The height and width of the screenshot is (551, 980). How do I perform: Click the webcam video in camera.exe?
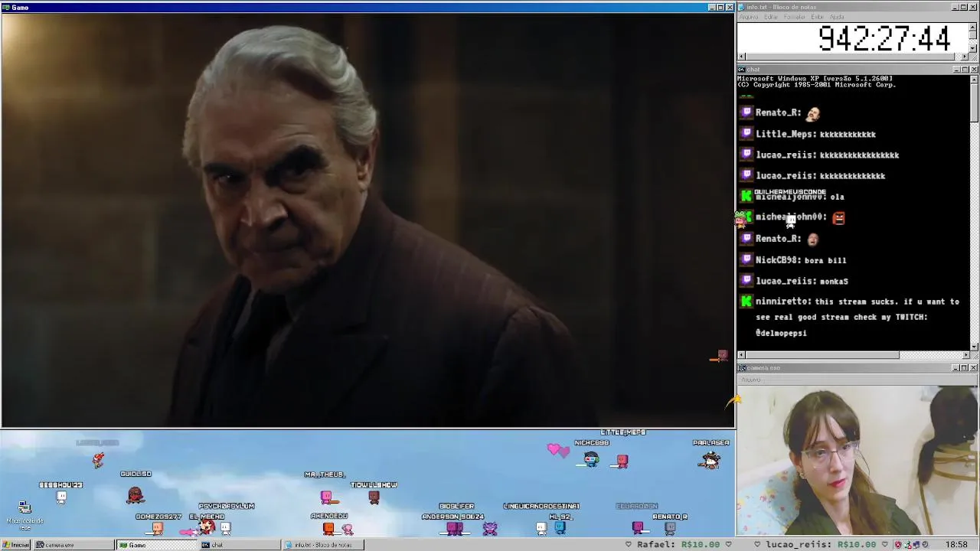coord(857,461)
